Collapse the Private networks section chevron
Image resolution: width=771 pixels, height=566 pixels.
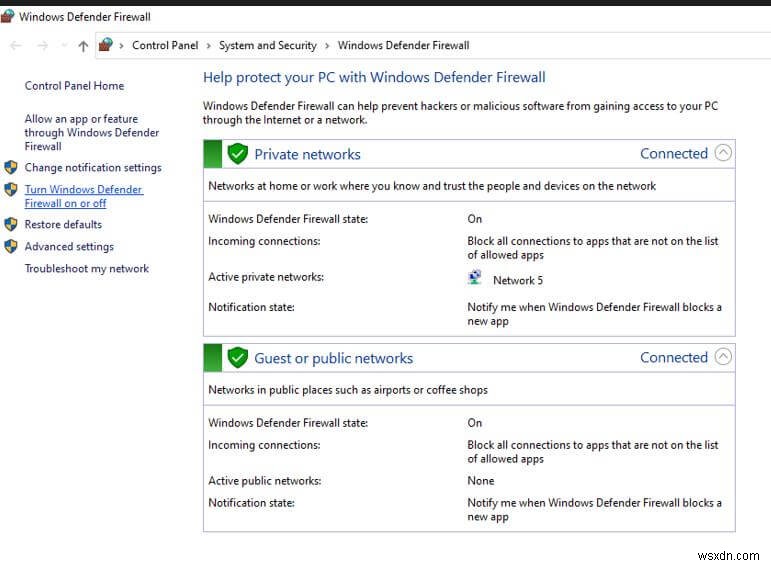click(723, 153)
